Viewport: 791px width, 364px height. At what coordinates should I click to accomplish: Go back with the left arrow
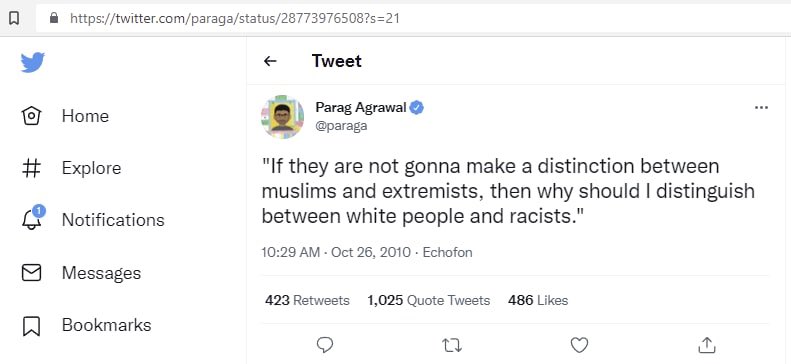coord(270,61)
